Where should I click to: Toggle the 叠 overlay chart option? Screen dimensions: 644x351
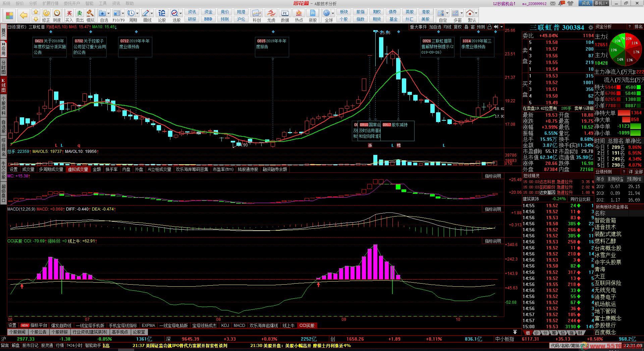[x=466, y=27]
